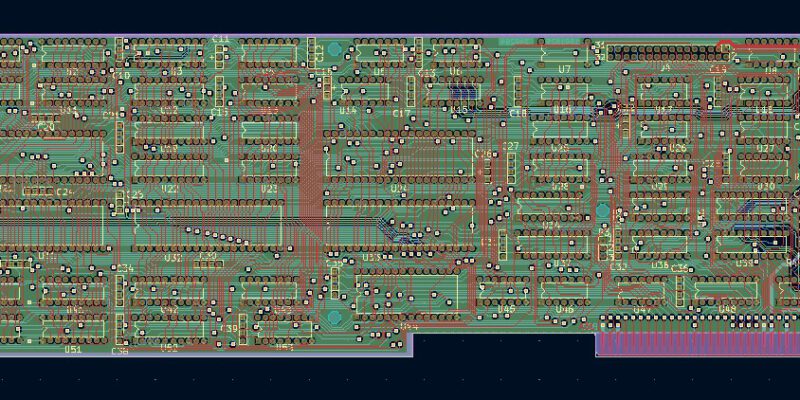Select the C38 capacitor label

[x=120, y=351]
